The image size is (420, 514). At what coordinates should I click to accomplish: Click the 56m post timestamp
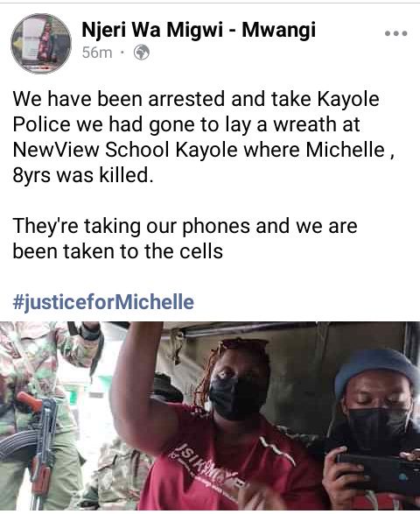[97, 53]
